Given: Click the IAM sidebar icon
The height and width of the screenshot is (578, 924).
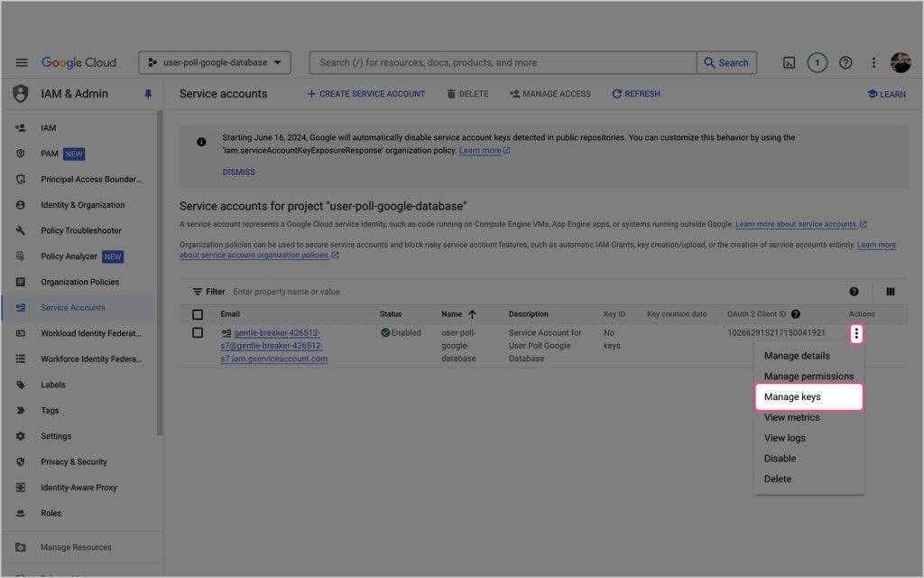Looking at the screenshot, I should pyautogui.click(x=21, y=128).
